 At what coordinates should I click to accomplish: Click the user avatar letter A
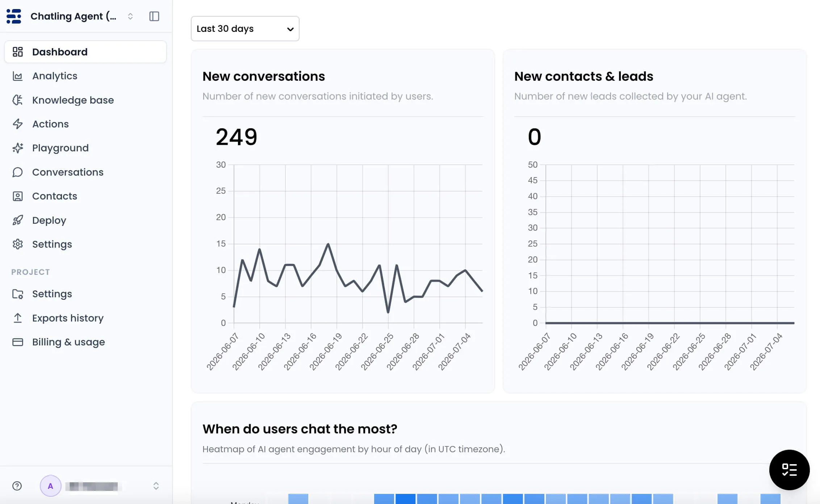click(50, 486)
